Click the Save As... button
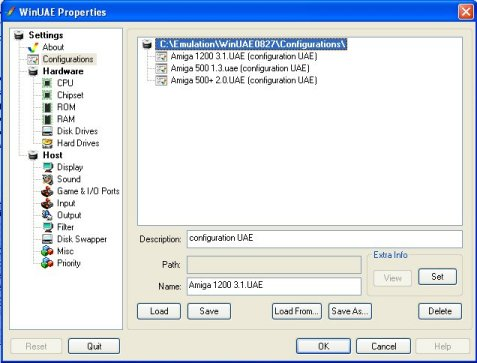 350,311
